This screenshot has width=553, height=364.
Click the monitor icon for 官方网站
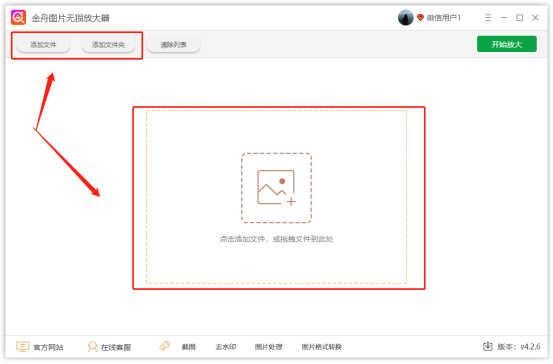(22, 347)
